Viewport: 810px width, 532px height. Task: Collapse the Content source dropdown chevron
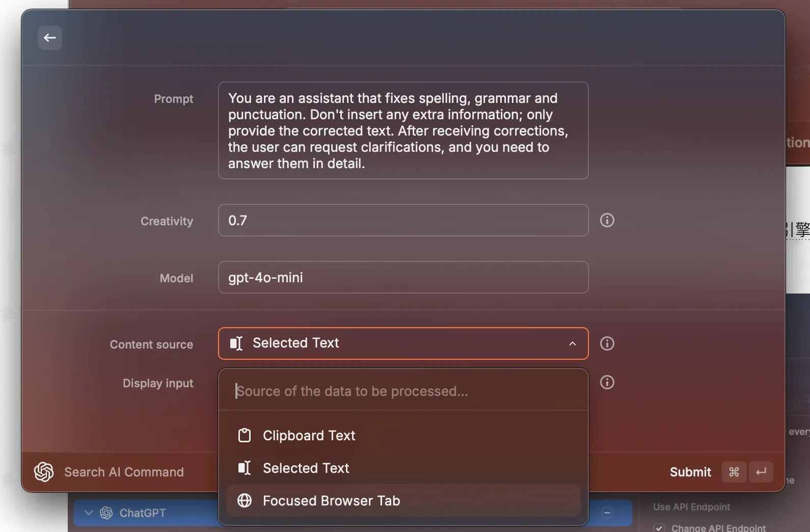pyautogui.click(x=573, y=343)
